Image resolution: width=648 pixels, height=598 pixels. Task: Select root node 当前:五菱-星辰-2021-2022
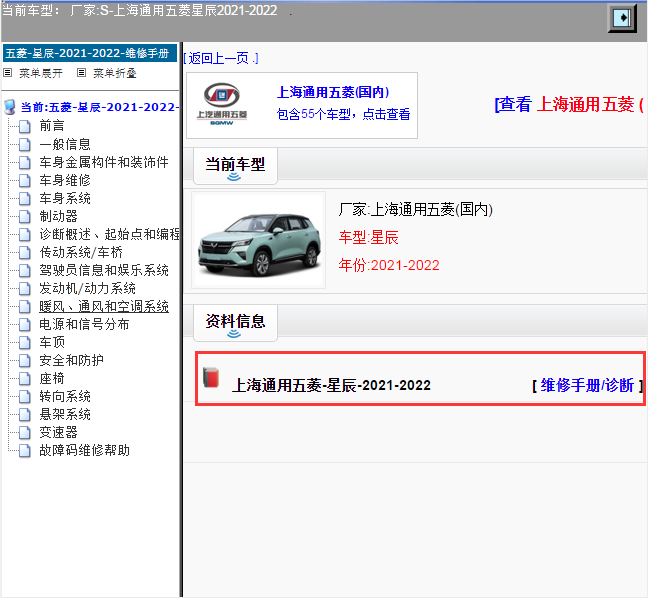100,107
